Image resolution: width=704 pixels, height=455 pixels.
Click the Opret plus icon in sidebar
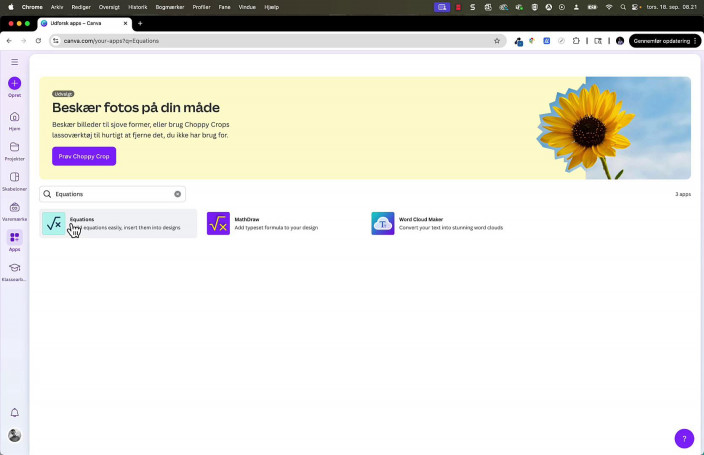click(14, 84)
